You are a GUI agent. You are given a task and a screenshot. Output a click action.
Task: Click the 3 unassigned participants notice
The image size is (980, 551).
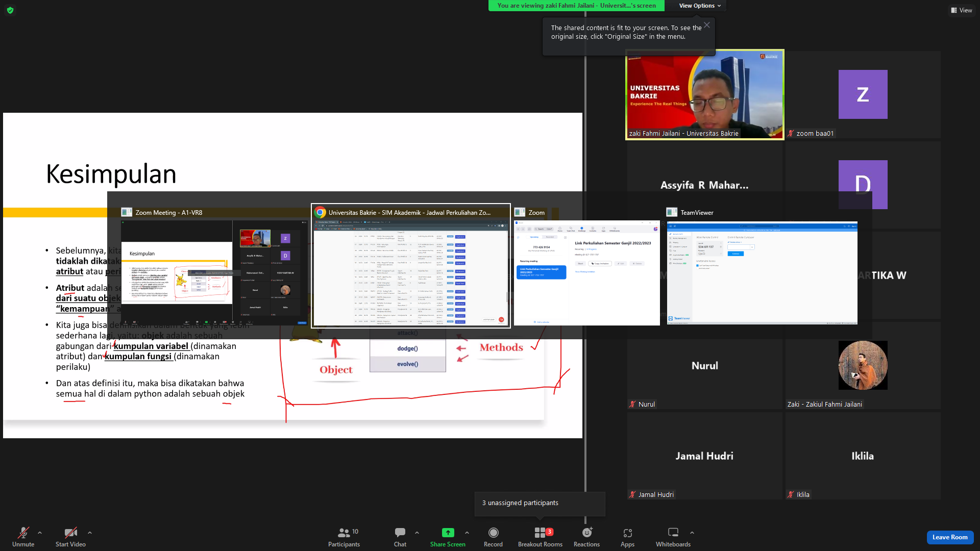540,504
